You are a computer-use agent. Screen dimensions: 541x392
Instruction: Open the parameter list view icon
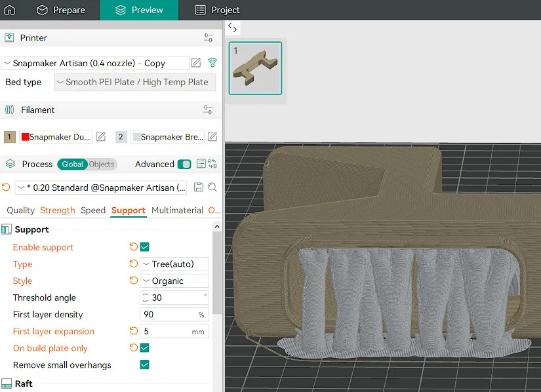coord(201,163)
